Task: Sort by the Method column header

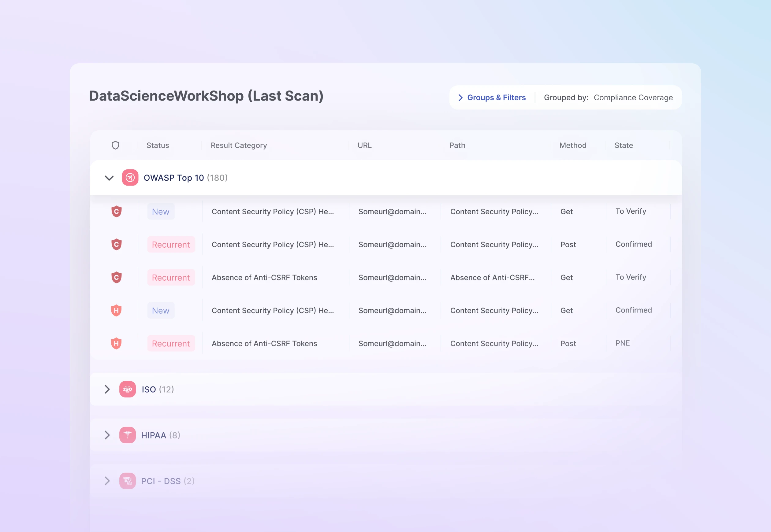Action: tap(573, 145)
